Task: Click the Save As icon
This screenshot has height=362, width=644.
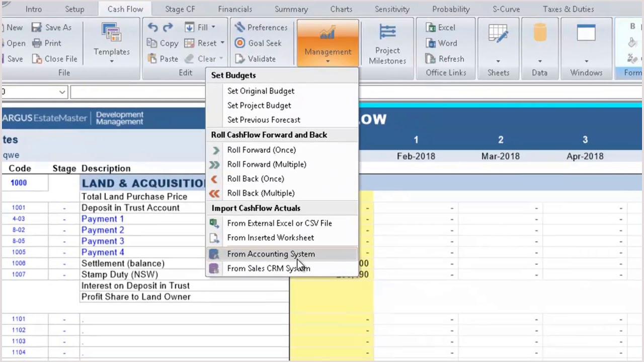Action: pos(37,27)
